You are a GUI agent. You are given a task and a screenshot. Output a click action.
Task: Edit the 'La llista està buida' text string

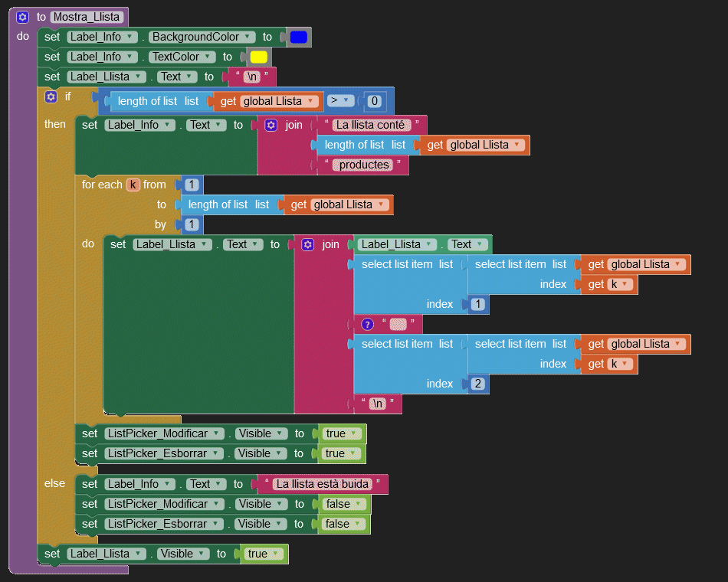click(323, 484)
